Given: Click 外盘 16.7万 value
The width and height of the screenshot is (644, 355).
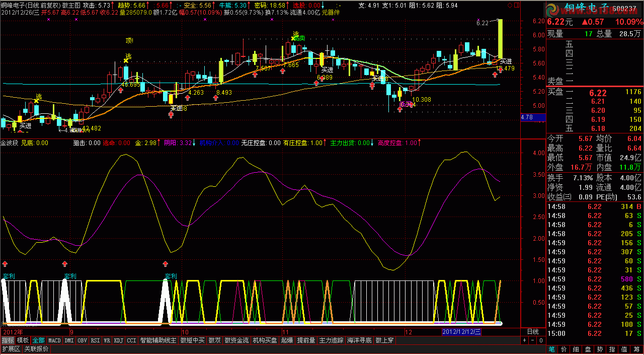Looking at the screenshot, I should tap(582, 167).
